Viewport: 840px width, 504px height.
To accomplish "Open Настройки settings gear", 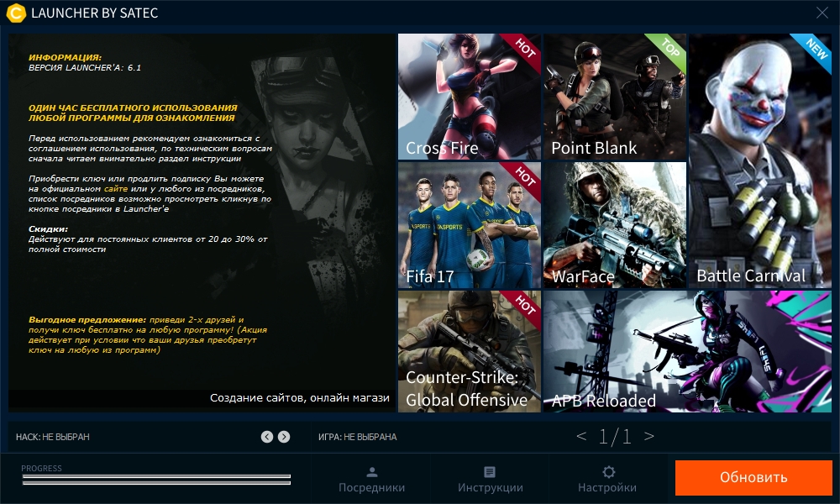I will pyautogui.click(x=607, y=480).
